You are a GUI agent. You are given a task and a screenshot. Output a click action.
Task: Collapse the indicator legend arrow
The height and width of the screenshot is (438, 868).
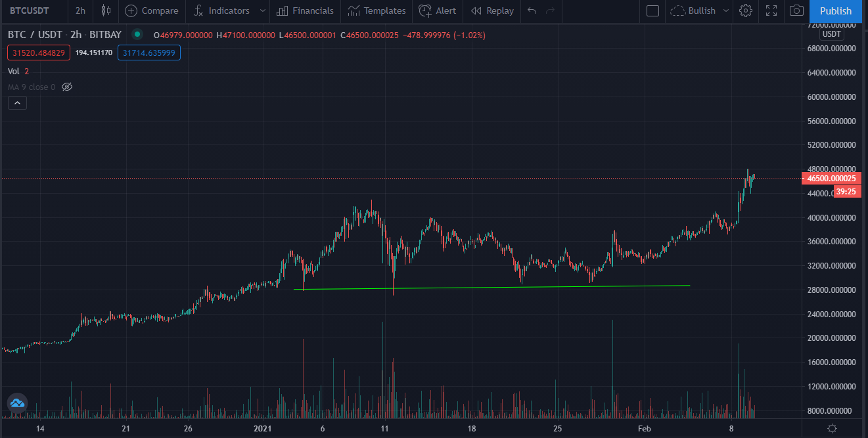click(x=17, y=102)
